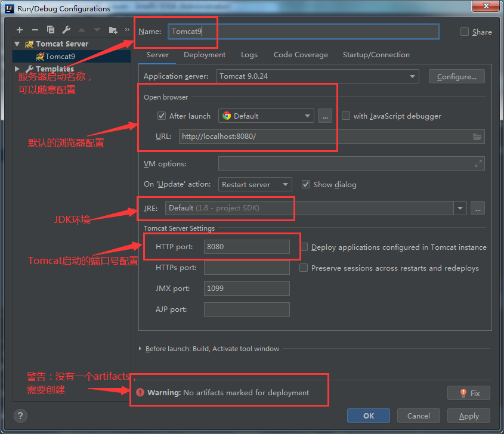Focus JMX port field
504x434 pixels.
246,289
